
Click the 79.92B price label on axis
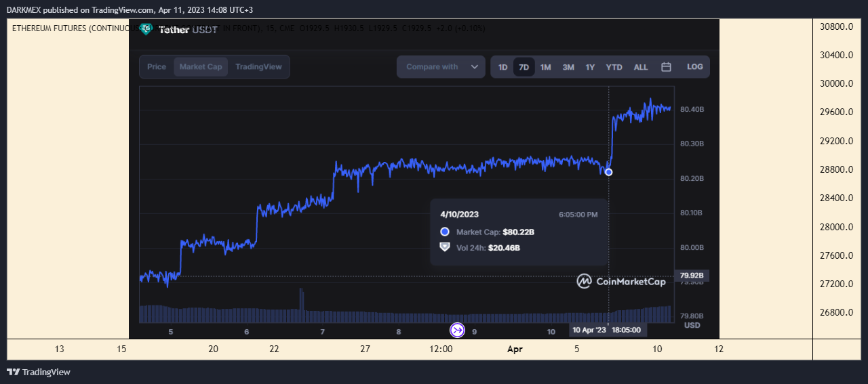click(693, 276)
